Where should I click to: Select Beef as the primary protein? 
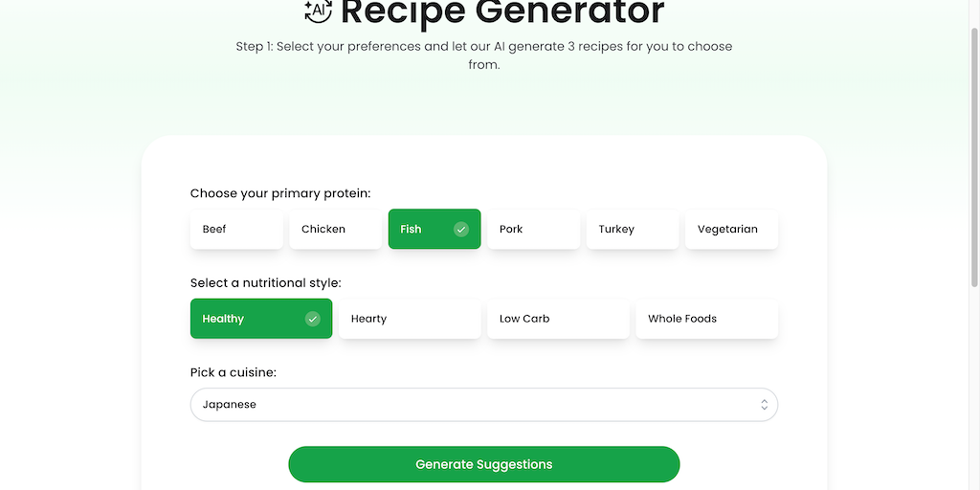point(236,230)
